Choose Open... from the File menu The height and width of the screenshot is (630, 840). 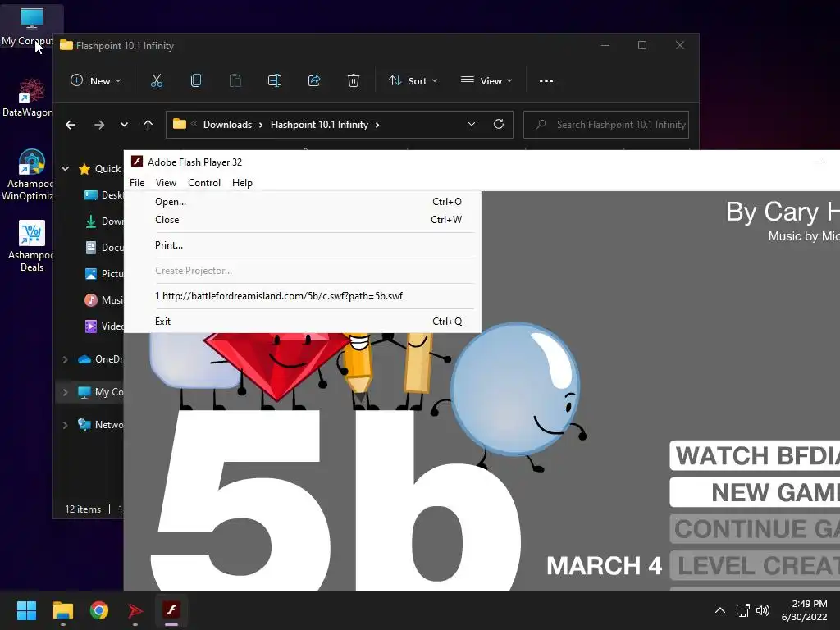(303, 202)
